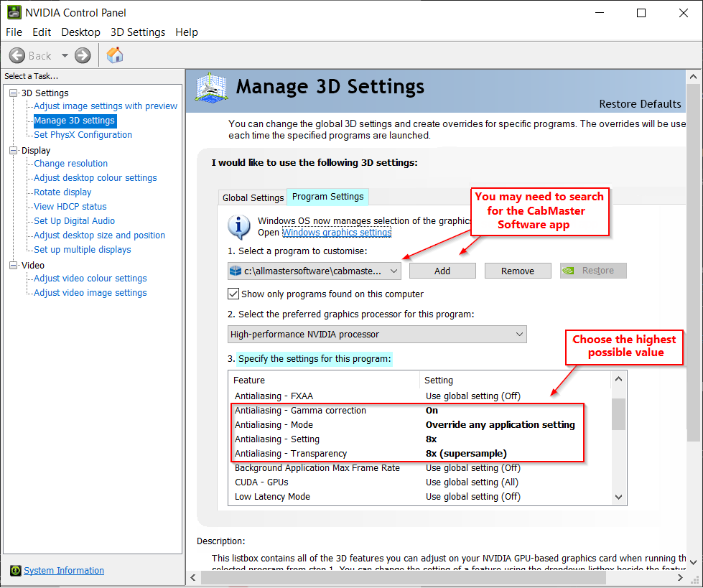
Task: Click the Restore Defaults link
Action: [640, 104]
